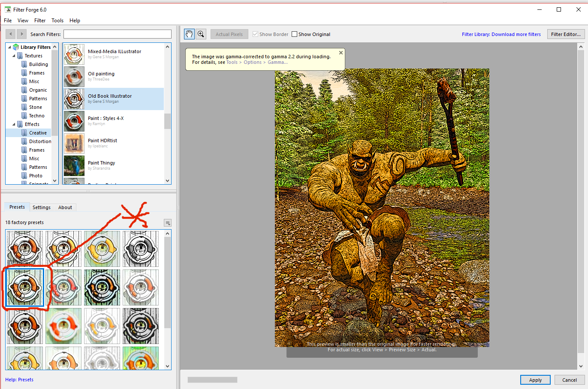The width and height of the screenshot is (588, 389).
Task: Open the Tools menu
Action: [x=57, y=21]
